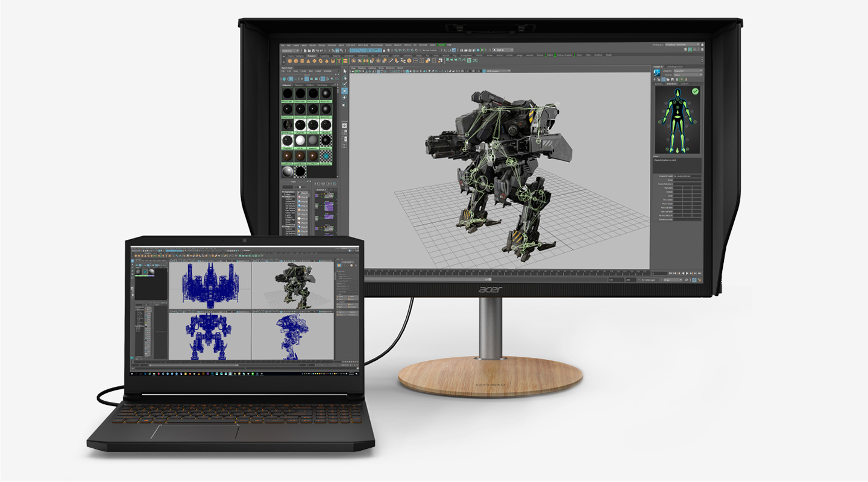Click the green validation checkmark in HumanIK

coord(695,91)
